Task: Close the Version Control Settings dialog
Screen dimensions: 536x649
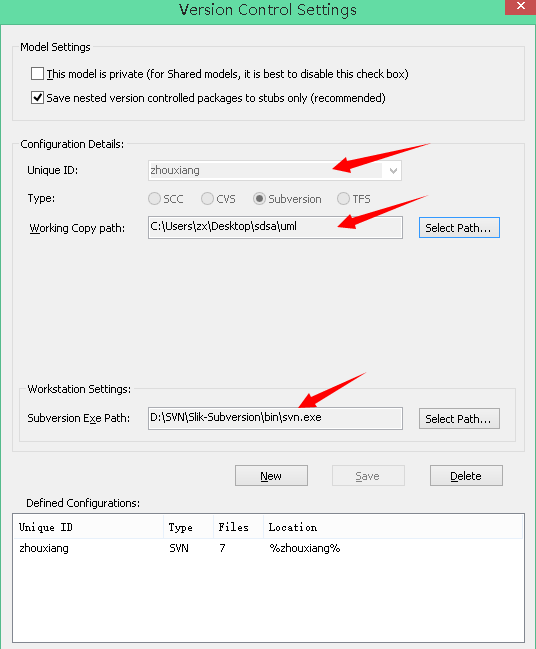Action: 520,7
